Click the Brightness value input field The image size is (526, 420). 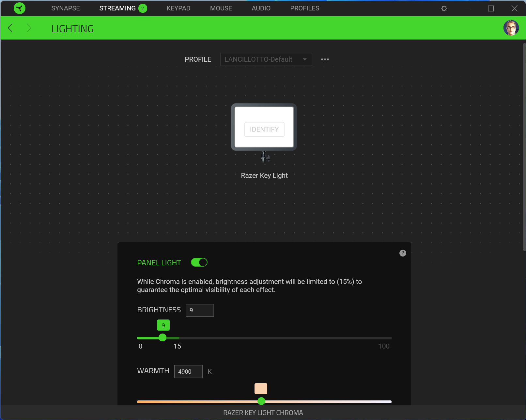click(x=200, y=310)
